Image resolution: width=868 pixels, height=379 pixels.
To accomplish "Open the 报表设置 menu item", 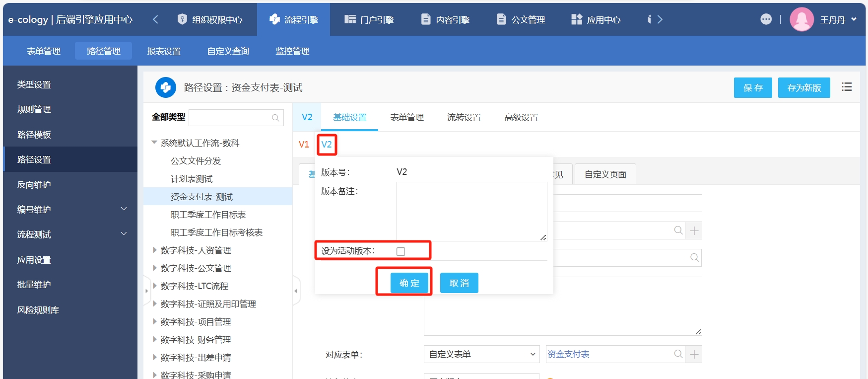I will [x=164, y=51].
